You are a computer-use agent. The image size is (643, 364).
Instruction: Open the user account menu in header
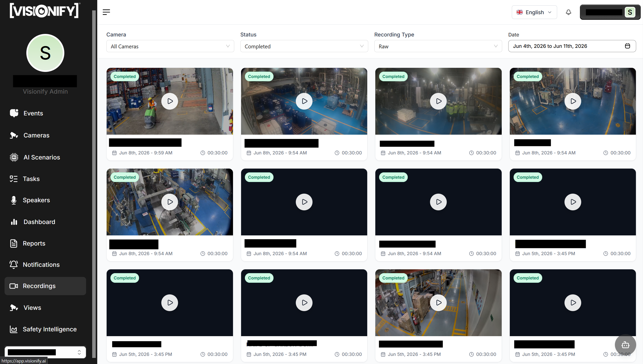(610, 12)
